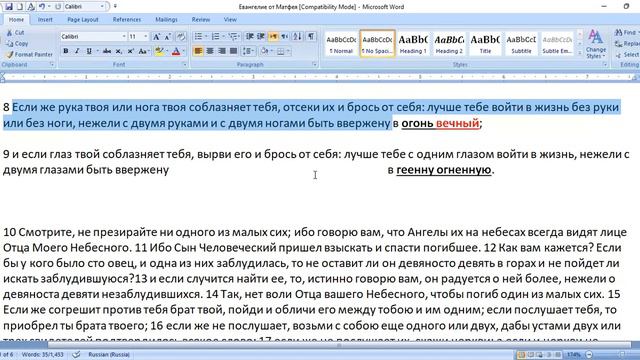Save the document from Quick Access toolbar
The image size is (640, 360).
[9, 7]
